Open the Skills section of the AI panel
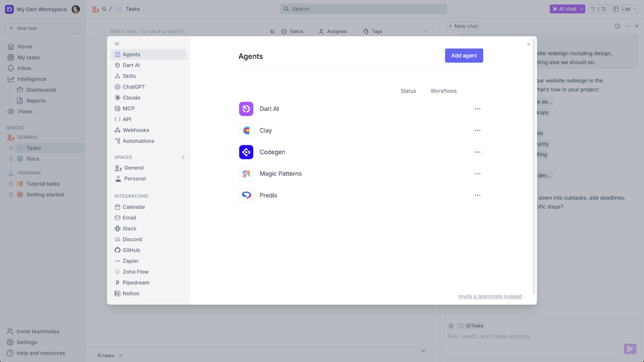 coord(129,76)
